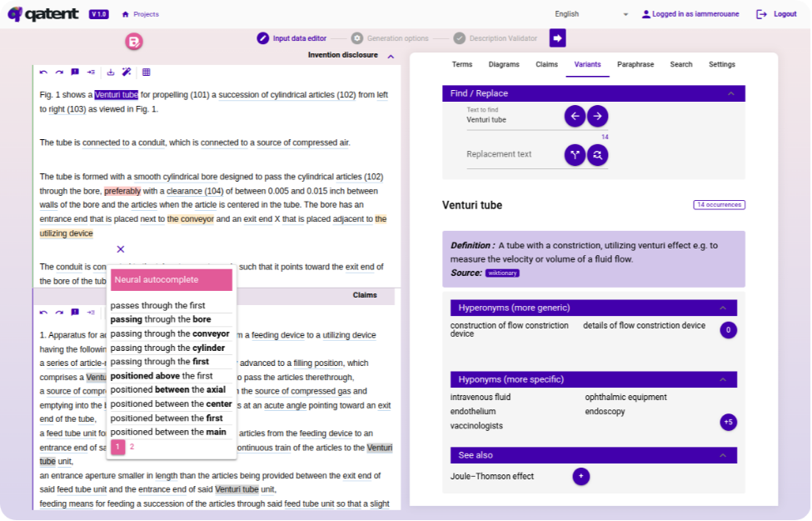Click the pink save button
Screen dimensions: 812x521
point(134,42)
